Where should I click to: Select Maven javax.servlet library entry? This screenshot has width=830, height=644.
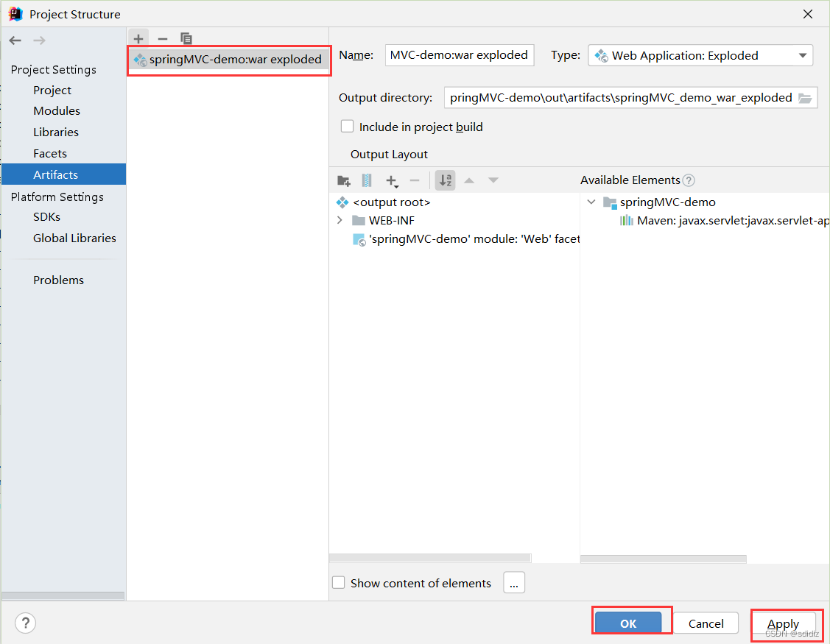(725, 221)
